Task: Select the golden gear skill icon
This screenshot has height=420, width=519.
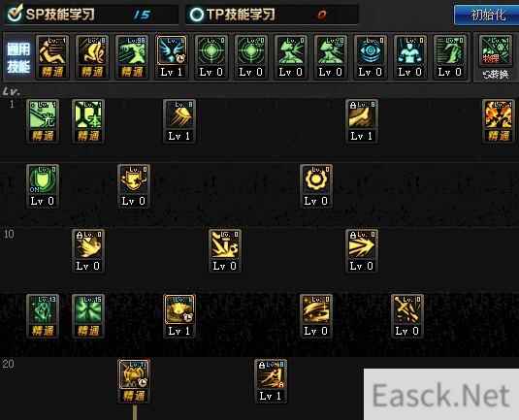Action: pos(316,186)
